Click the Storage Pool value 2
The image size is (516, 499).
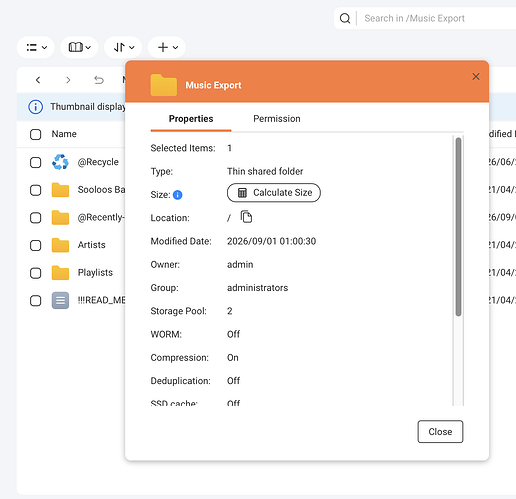click(230, 311)
